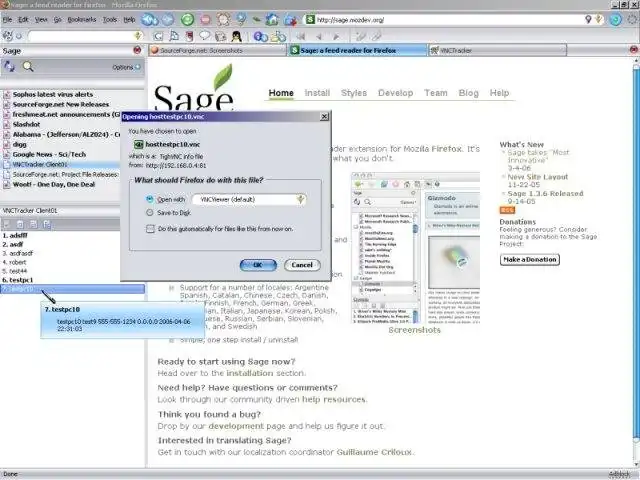Click the magnifier search icon in the Sage sidebar
640x480 pixels.
(x=28, y=67)
